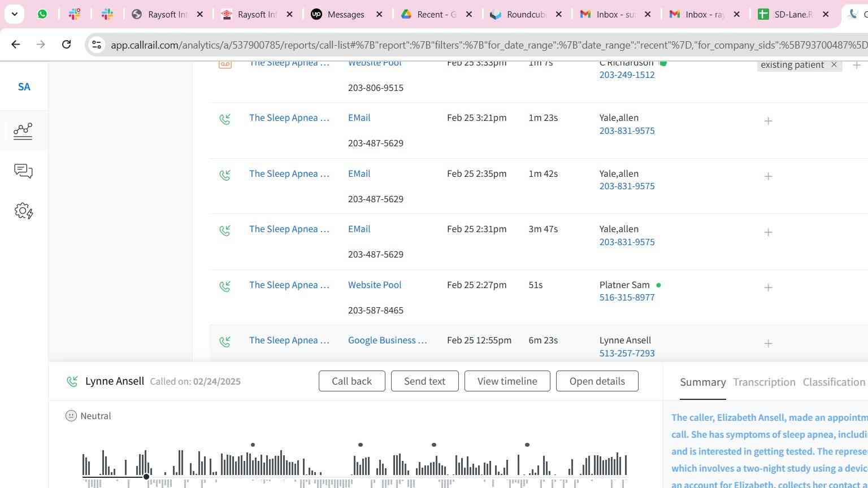This screenshot has height=488, width=868.
Task: Click the View timeline button
Action: click(x=507, y=381)
